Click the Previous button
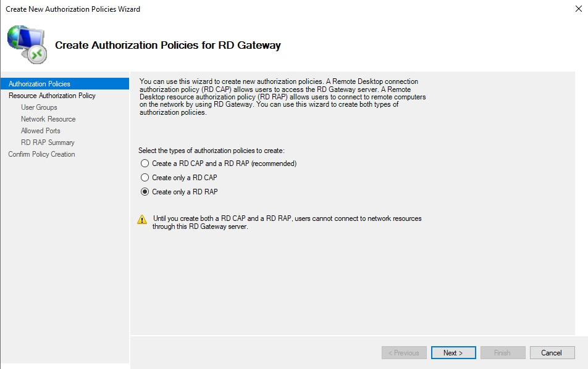588x369 pixels. [404, 352]
